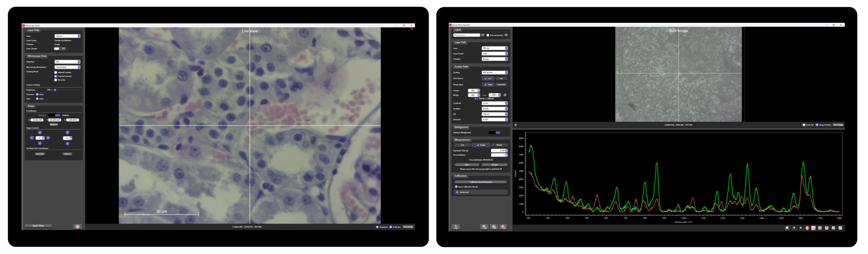868x254 pixels.
Task: Click the stage move up arrow
Action: pos(40,133)
